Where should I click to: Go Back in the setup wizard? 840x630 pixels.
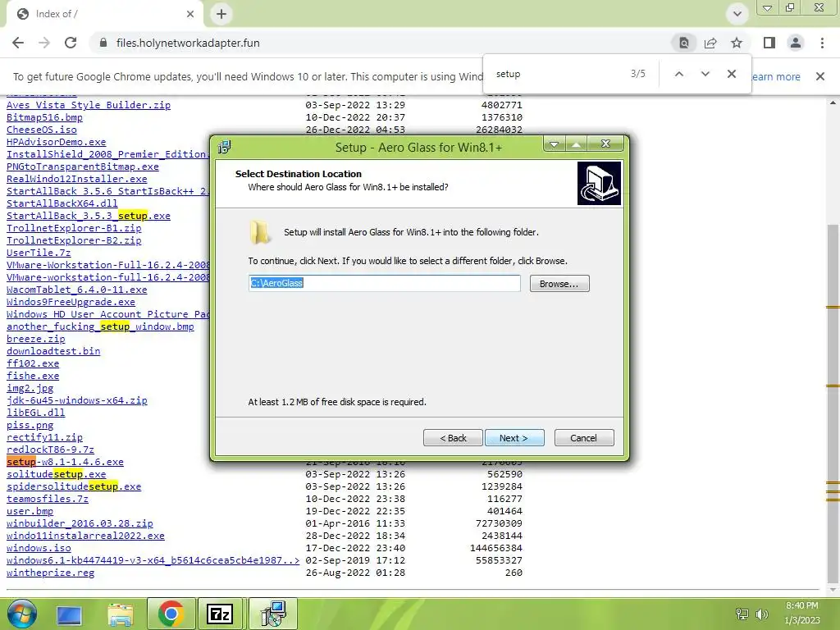(453, 438)
